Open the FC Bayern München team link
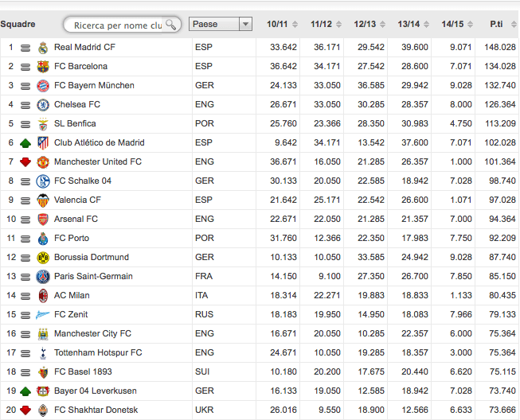 click(94, 86)
